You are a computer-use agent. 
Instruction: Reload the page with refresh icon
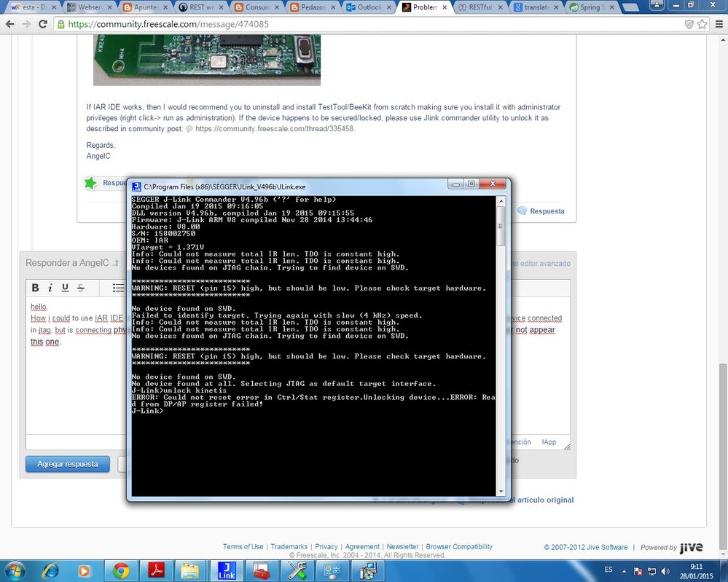(x=43, y=24)
